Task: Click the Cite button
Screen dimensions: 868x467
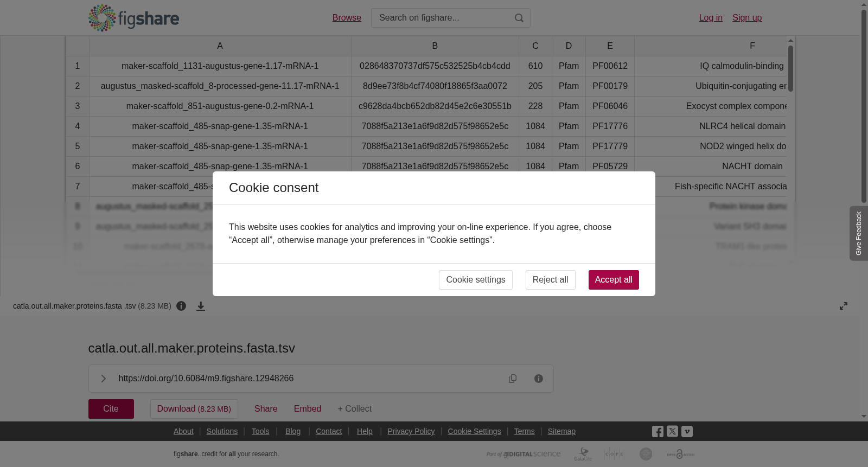Action: click(x=111, y=409)
